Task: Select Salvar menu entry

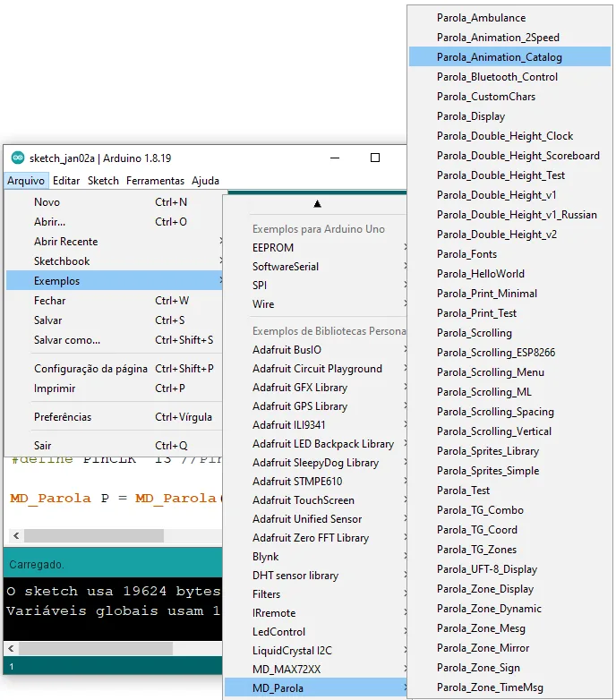Action: coord(115,320)
